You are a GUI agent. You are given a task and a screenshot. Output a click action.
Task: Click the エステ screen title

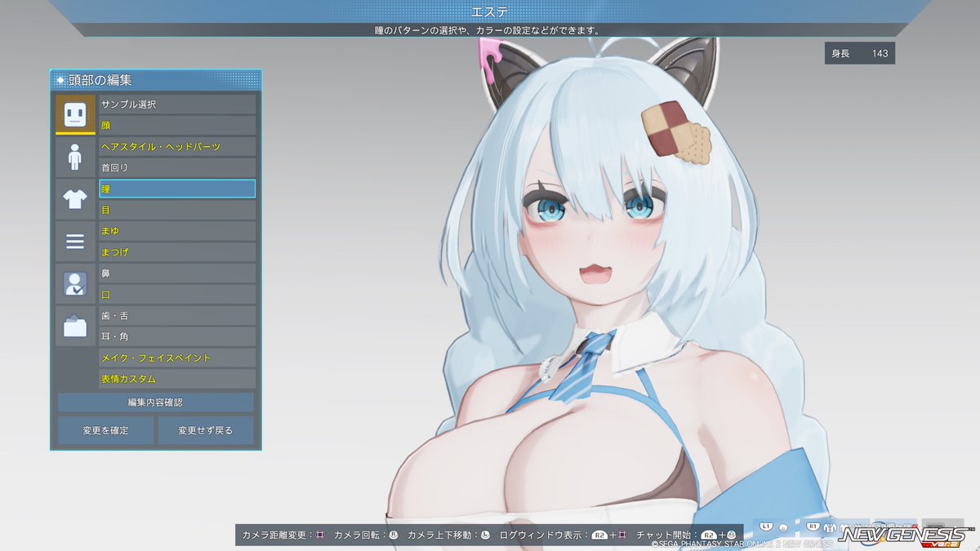click(x=490, y=11)
